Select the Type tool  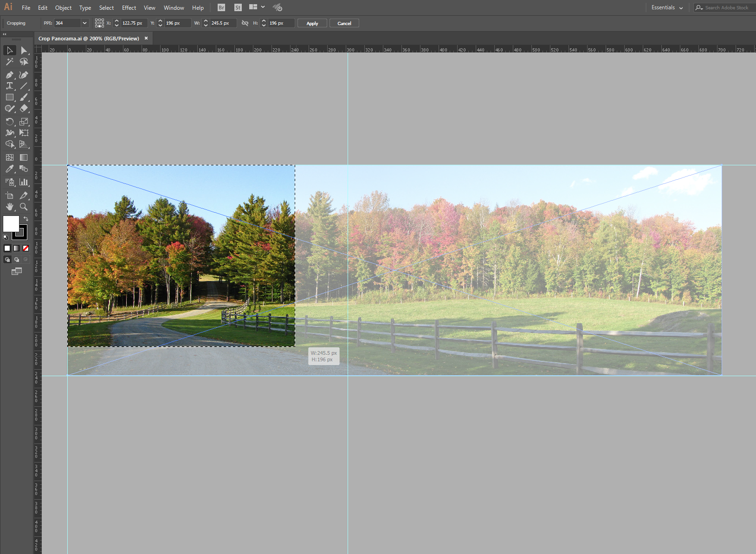click(10, 86)
